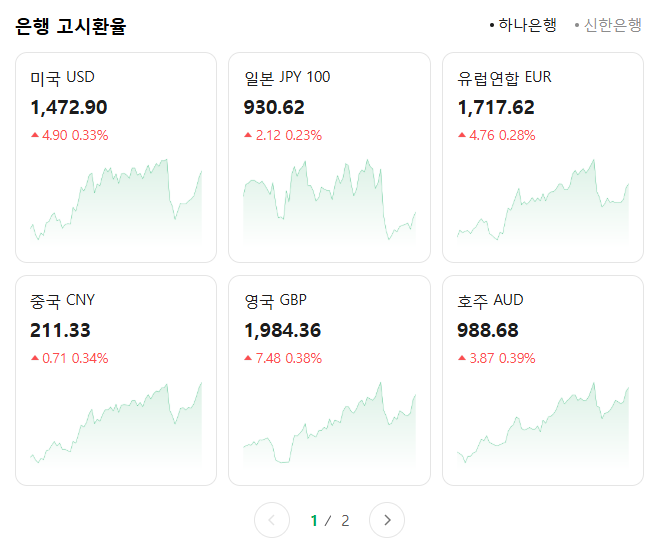The image size is (656, 545).
Task: Click the GBP trend chart
Action: 329,428
